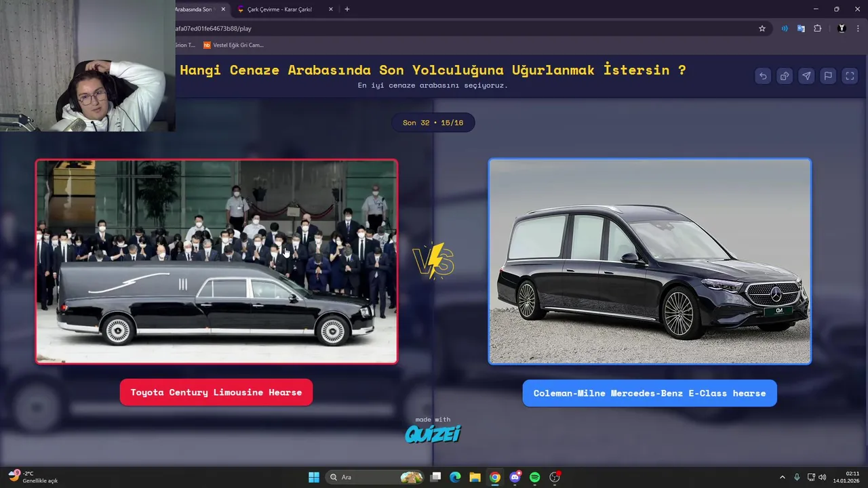Open Chrome's three-dot menu

click(x=858, y=28)
